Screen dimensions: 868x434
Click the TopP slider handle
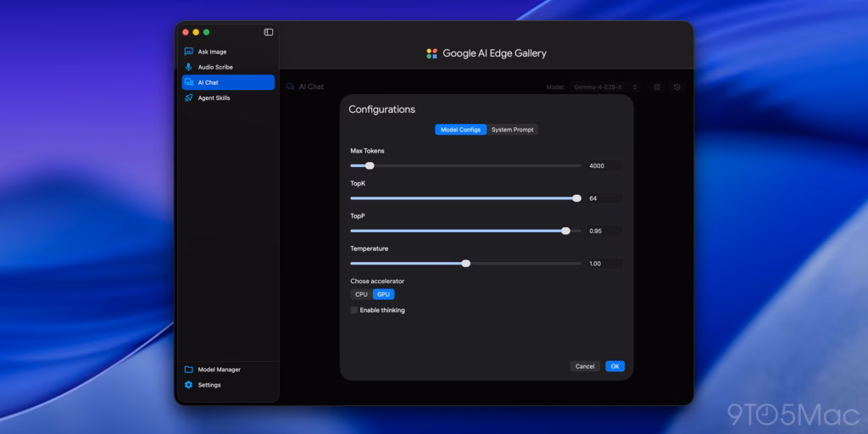pos(565,231)
